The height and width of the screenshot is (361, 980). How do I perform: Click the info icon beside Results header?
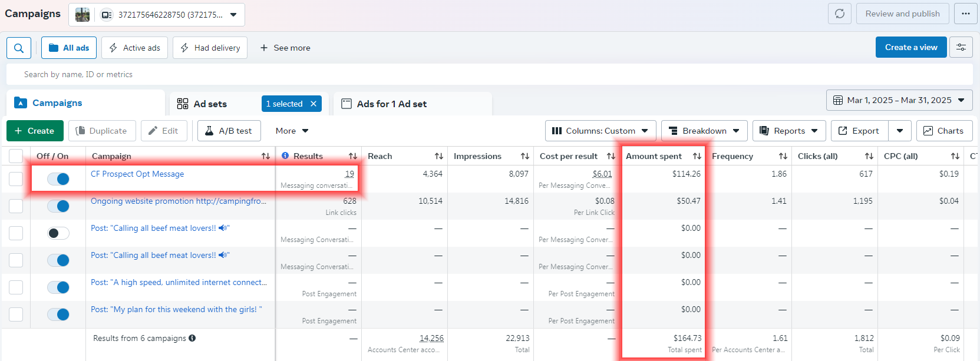tap(285, 156)
